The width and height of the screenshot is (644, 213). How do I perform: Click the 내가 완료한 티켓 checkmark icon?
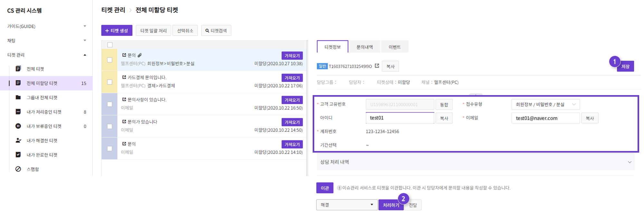(18, 155)
